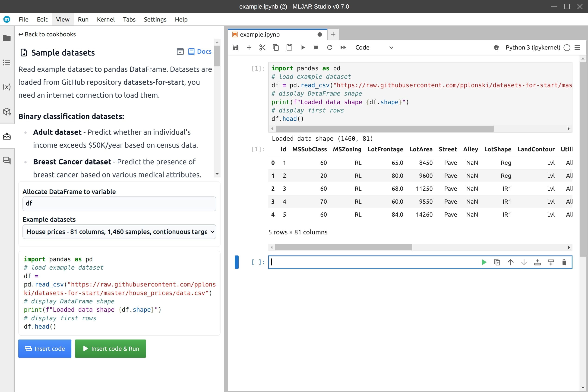588x392 pixels.
Task: Click the LotArea value 11250
Action: click(x=424, y=189)
